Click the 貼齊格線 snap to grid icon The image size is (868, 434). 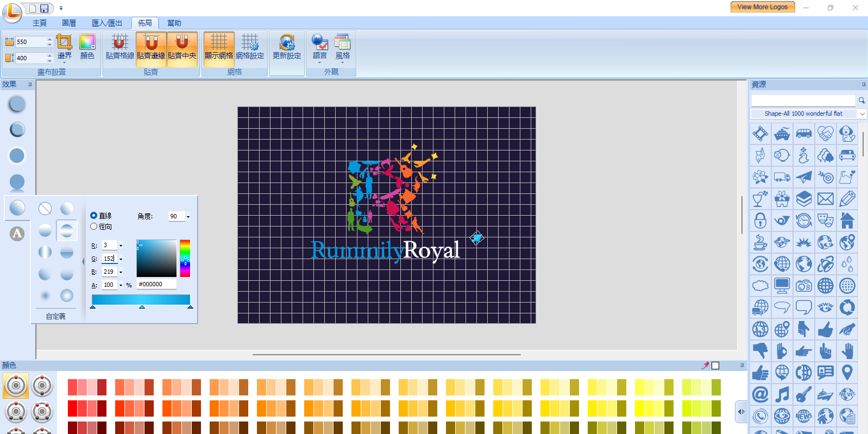click(119, 47)
